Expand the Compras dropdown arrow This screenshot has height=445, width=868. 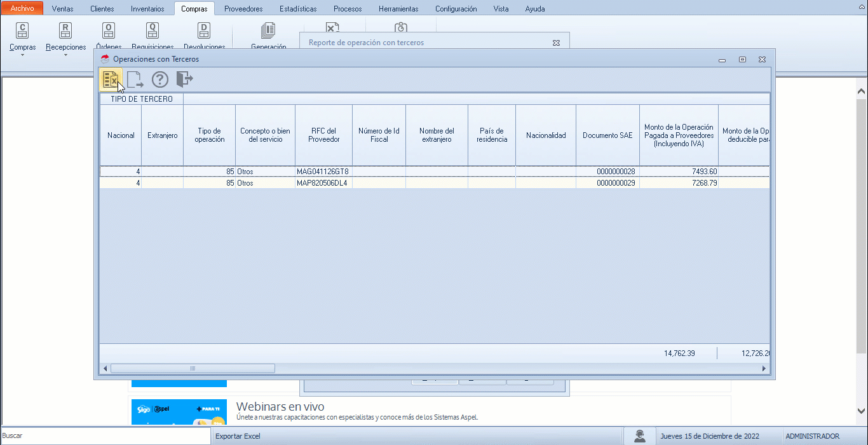click(x=22, y=55)
